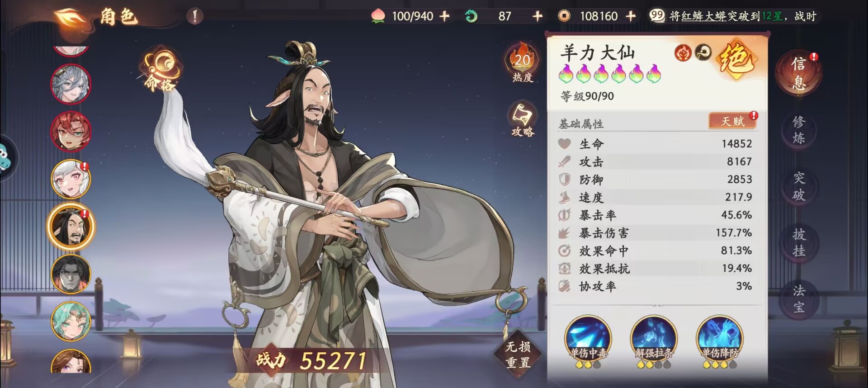The image size is (868, 388).
Task: Switch to the 信息 tab
Action: pos(799,72)
